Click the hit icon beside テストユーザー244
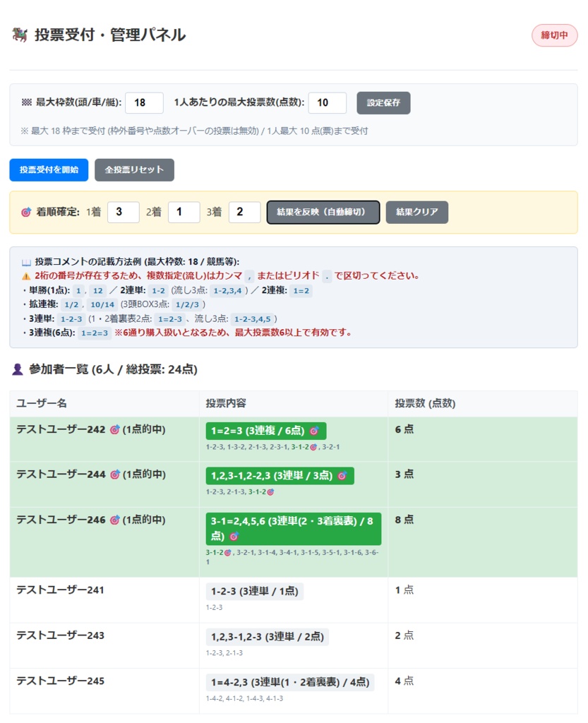 115,474
